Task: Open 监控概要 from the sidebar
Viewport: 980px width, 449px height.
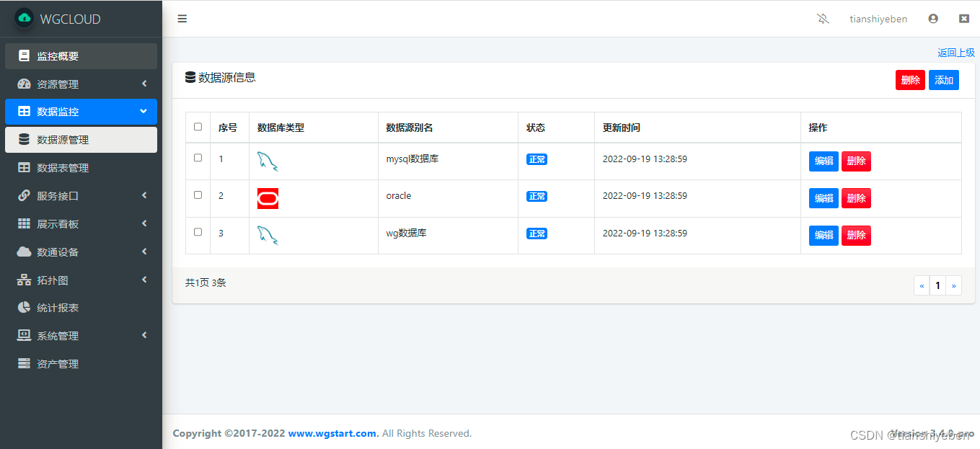Action: tap(81, 55)
